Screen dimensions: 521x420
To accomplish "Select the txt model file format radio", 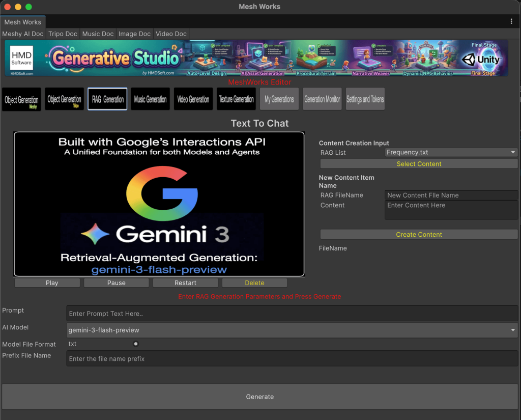I will click(135, 344).
